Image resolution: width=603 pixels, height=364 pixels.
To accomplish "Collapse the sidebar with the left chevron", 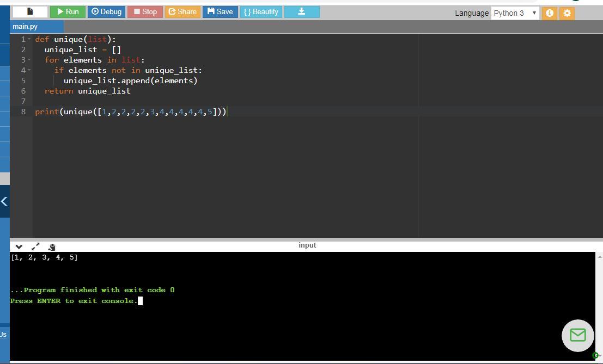I will click(x=4, y=201).
